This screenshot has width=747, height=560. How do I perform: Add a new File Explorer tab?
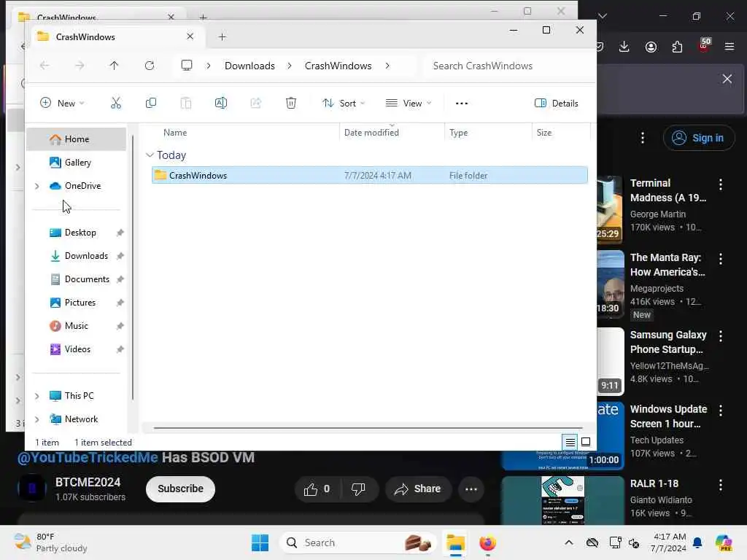click(x=222, y=37)
